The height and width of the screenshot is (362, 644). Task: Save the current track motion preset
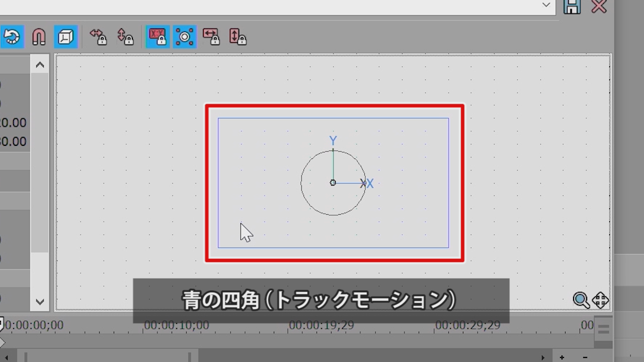[x=572, y=7]
